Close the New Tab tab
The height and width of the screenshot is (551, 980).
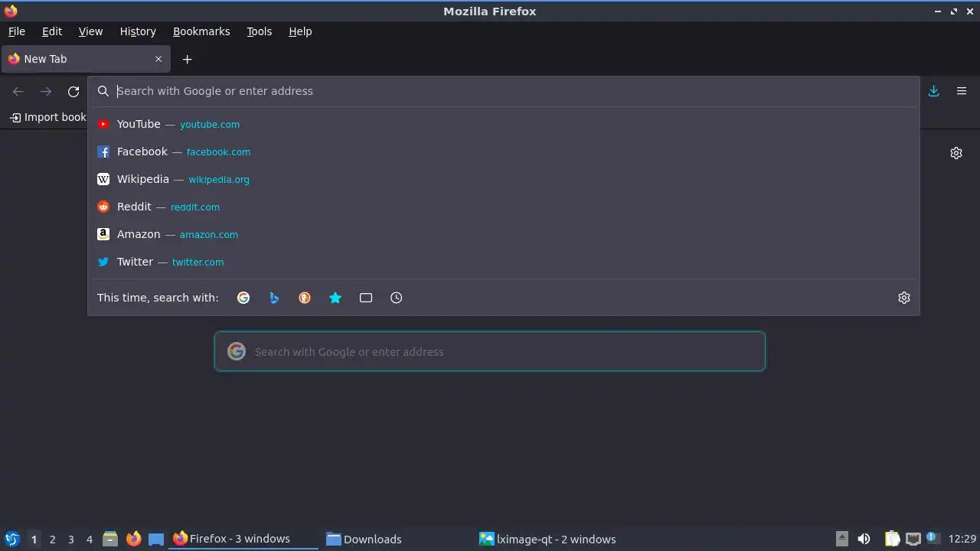[x=158, y=59]
